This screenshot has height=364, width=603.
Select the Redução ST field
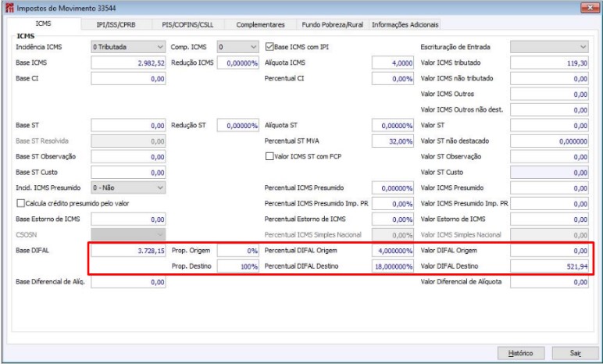pyautogui.click(x=237, y=126)
